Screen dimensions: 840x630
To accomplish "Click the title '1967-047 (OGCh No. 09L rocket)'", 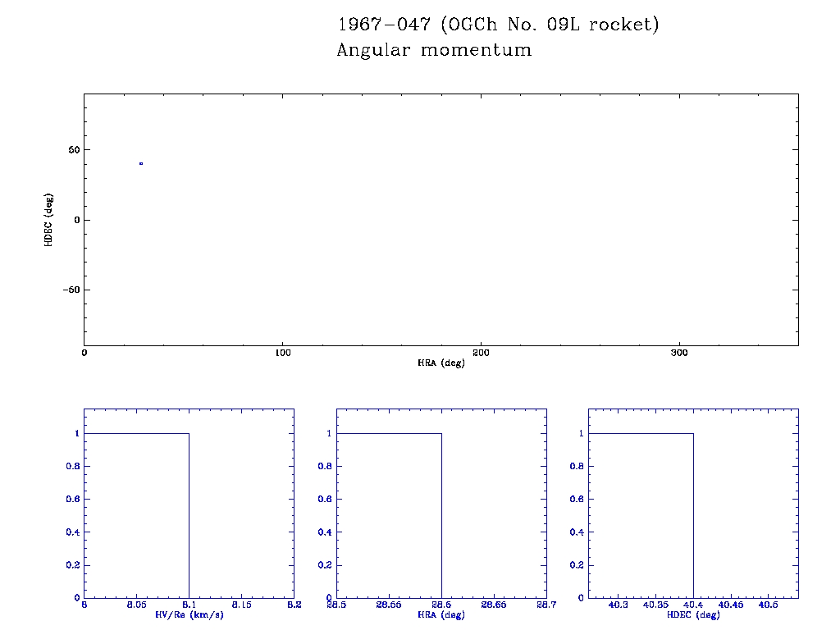I will (x=499, y=25).
